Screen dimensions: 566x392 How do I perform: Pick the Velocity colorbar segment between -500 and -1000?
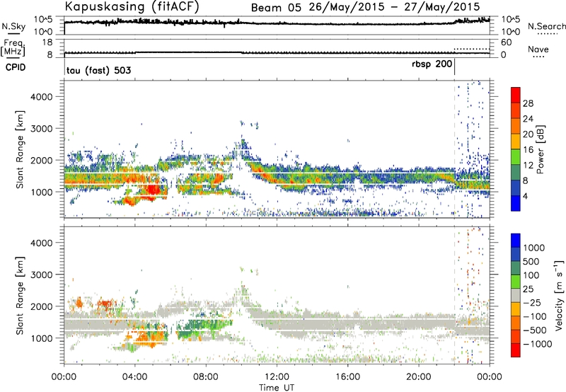point(516,336)
